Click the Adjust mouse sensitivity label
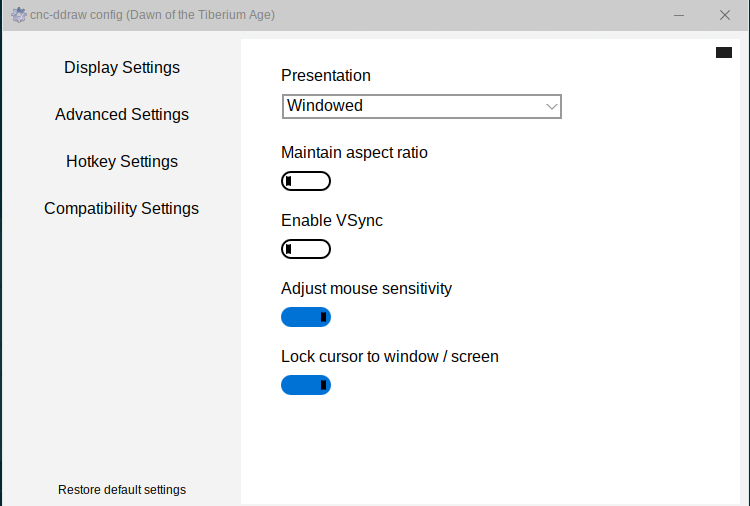Image resolution: width=750 pixels, height=506 pixels. [366, 288]
